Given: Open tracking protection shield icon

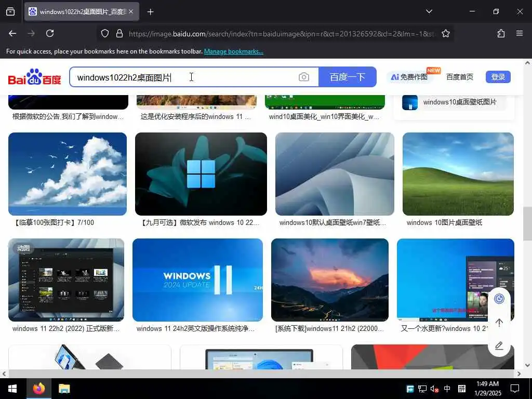Looking at the screenshot, I should pyautogui.click(x=105, y=33).
